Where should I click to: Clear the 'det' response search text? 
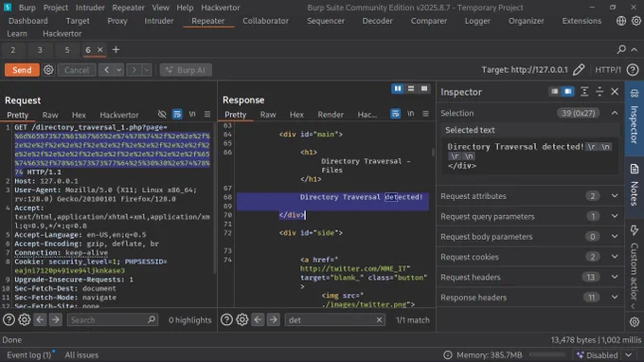pyautogui.click(x=379, y=319)
